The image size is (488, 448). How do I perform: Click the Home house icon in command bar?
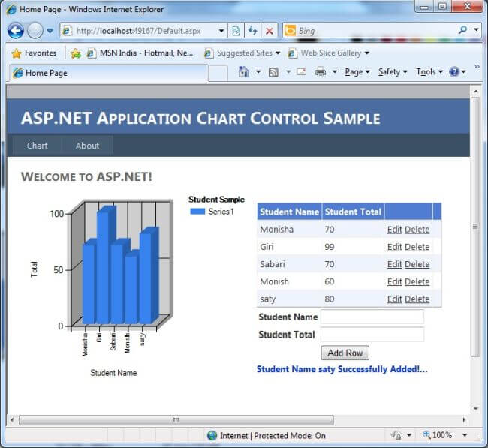point(244,72)
